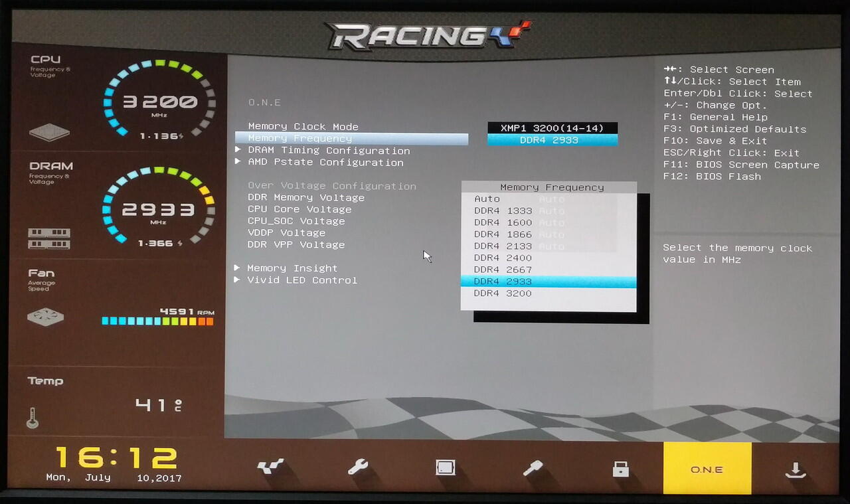Select the Memory Clock Mode row
The height and width of the screenshot is (504, 850).
(x=303, y=126)
